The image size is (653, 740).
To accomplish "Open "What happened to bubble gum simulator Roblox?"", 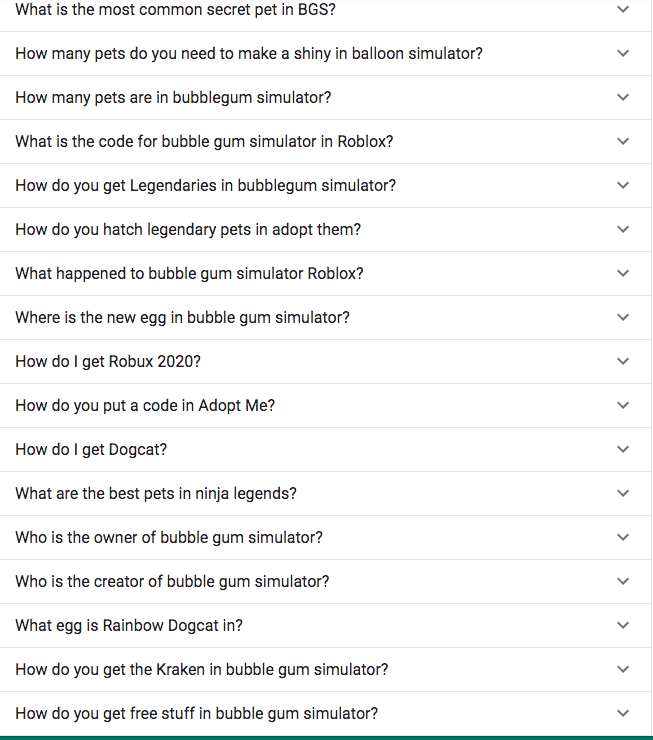I will [x=189, y=274].
